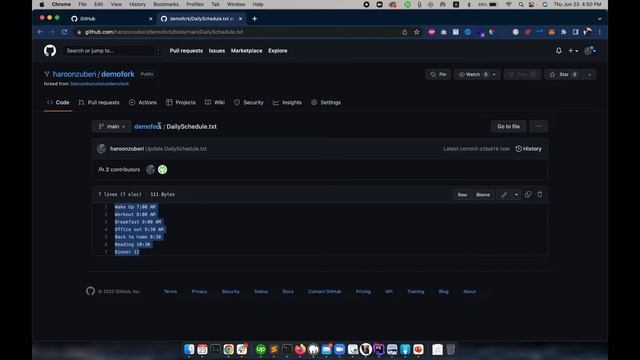Open the notifications bell
This screenshot has width=640, height=360.
(559, 51)
